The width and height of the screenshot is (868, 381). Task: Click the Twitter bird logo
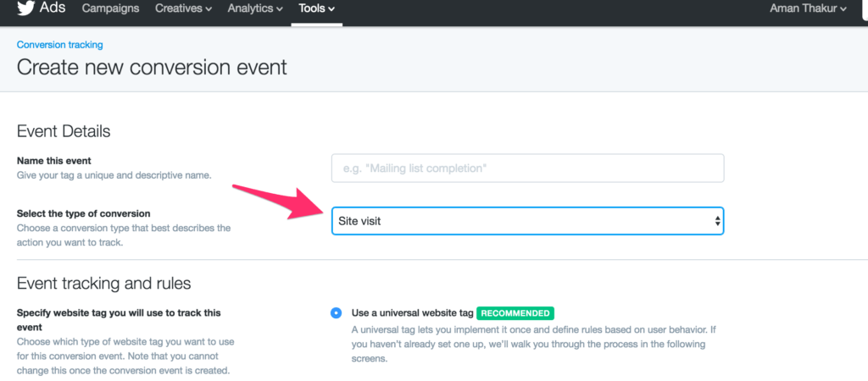[25, 8]
